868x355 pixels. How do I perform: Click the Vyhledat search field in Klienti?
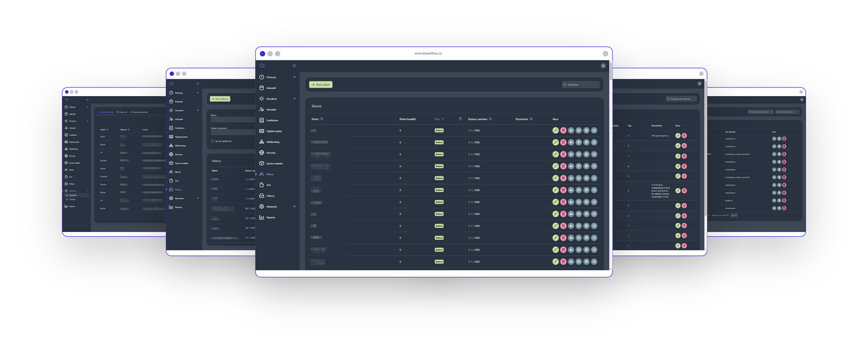[581, 85]
